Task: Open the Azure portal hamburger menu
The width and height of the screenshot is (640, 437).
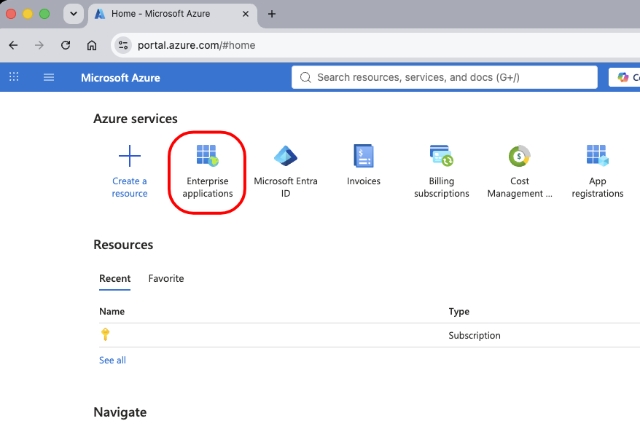Action: click(49, 77)
